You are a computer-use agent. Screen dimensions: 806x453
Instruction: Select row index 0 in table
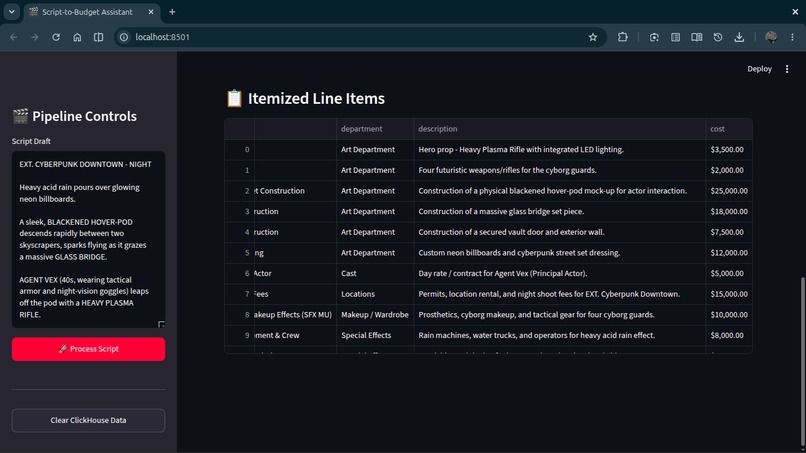click(240, 150)
